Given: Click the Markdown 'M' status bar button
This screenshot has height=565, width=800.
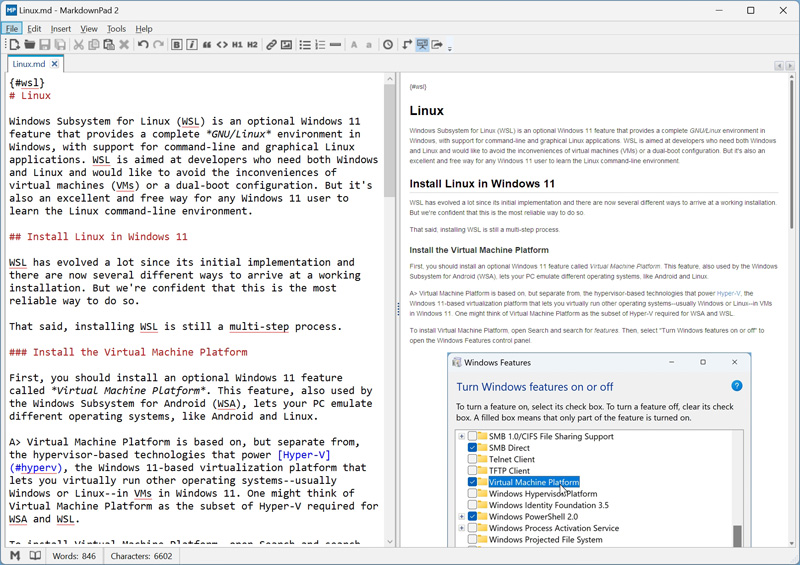Looking at the screenshot, I should (x=15, y=555).
